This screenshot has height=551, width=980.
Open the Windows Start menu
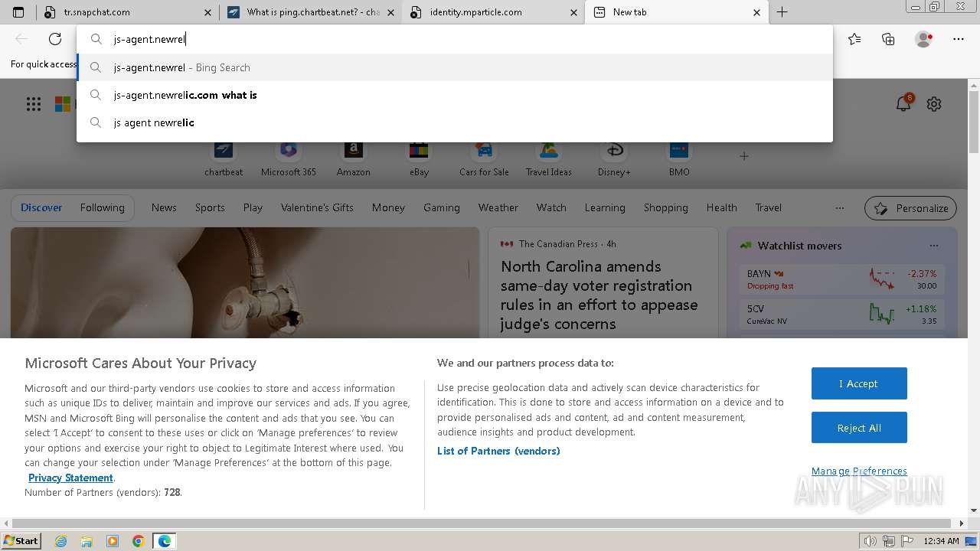[x=21, y=541]
